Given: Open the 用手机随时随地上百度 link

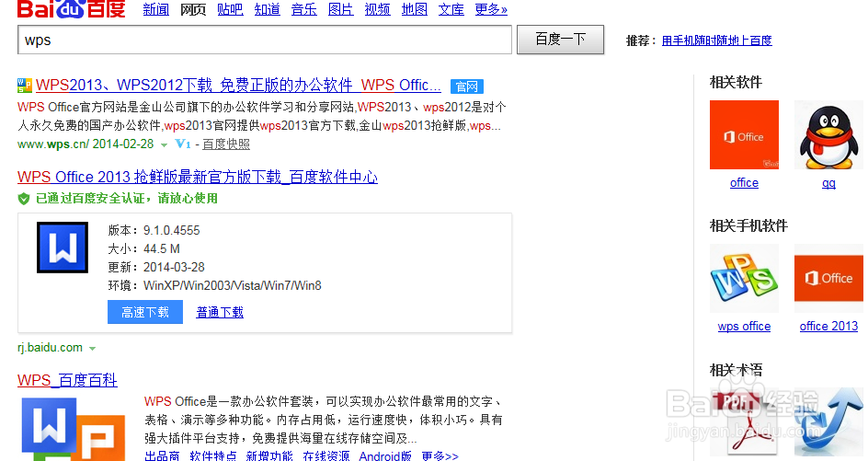Looking at the screenshot, I should point(717,40).
